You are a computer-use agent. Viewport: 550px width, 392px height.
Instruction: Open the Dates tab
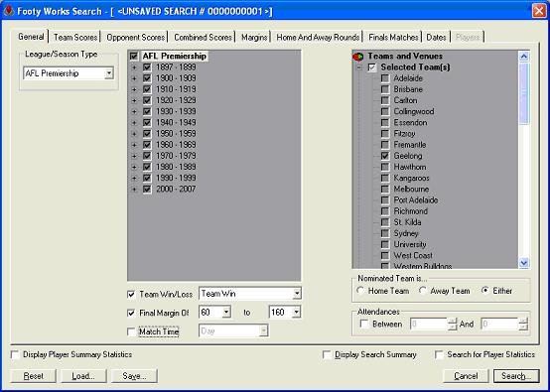point(437,37)
